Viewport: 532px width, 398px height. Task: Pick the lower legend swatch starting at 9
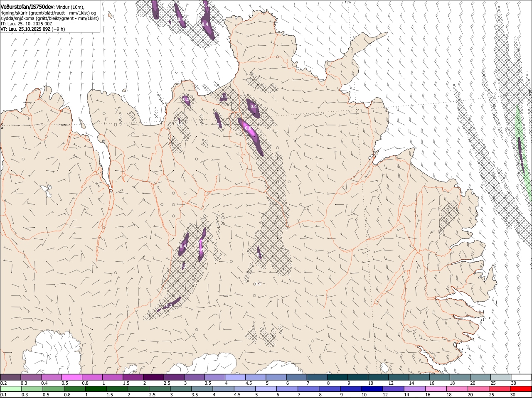(x=351, y=389)
